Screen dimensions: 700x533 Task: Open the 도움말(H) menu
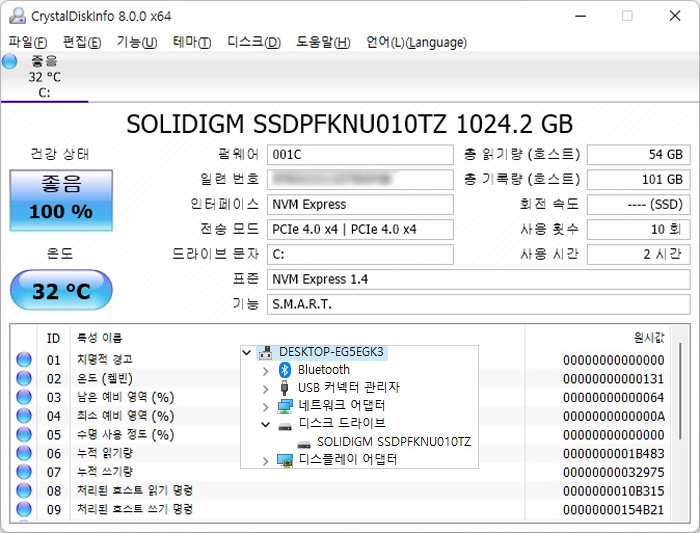pyautogui.click(x=323, y=42)
